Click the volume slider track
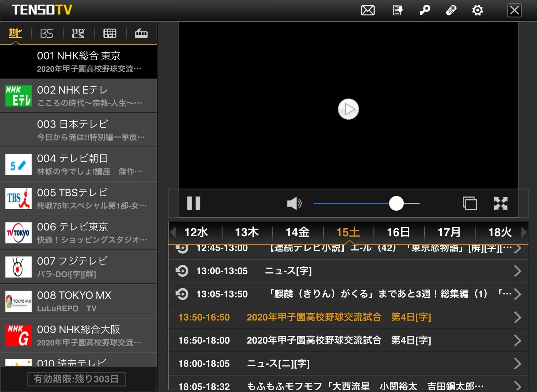Screen dimensions: 537x392 click(367, 203)
